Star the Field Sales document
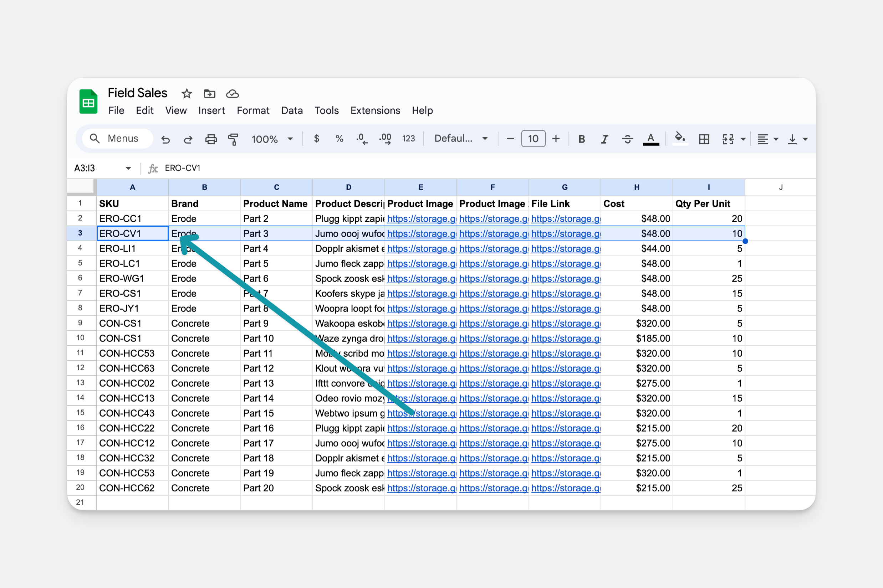The height and width of the screenshot is (588, 883). click(187, 93)
